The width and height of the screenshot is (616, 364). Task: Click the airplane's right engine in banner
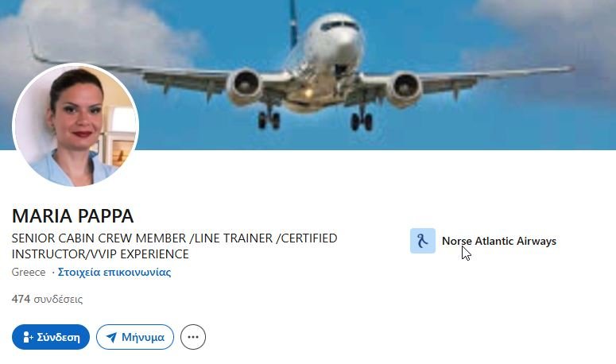tap(405, 88)
